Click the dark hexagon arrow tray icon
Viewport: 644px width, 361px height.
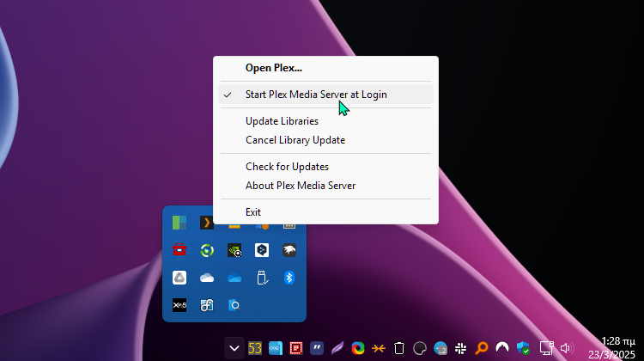tap(262, 250)
